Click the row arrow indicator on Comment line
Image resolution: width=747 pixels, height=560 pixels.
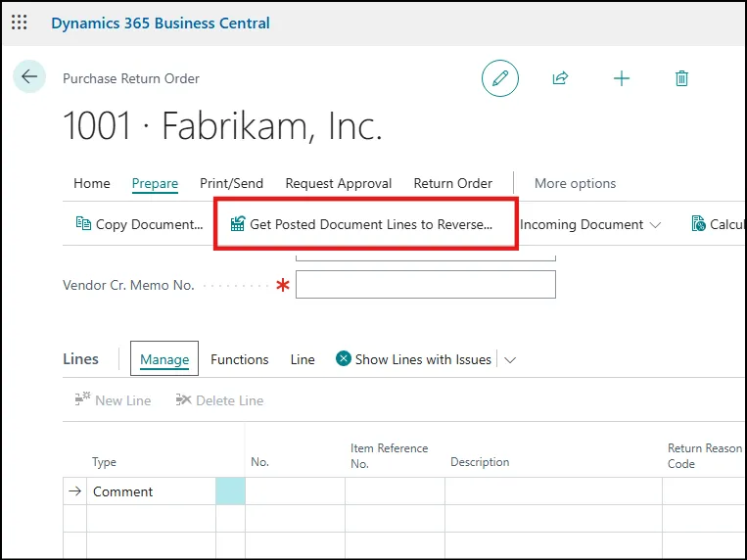(74, 491)
